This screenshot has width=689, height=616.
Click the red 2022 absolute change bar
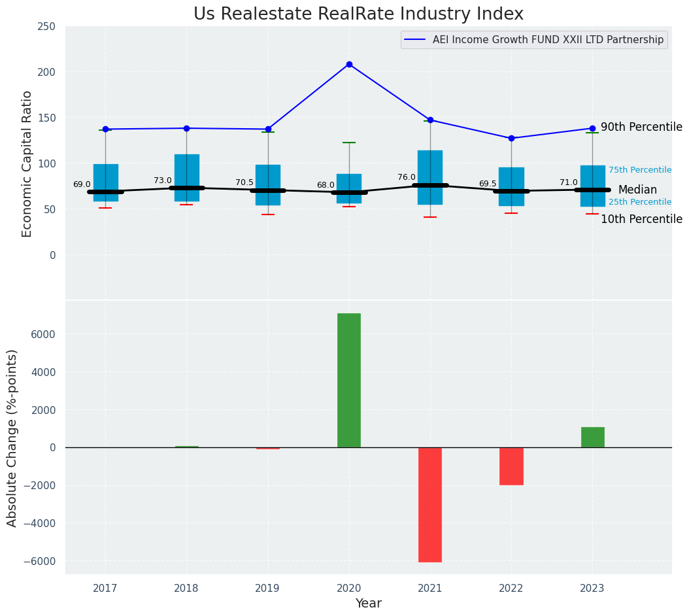pos(511,466)
